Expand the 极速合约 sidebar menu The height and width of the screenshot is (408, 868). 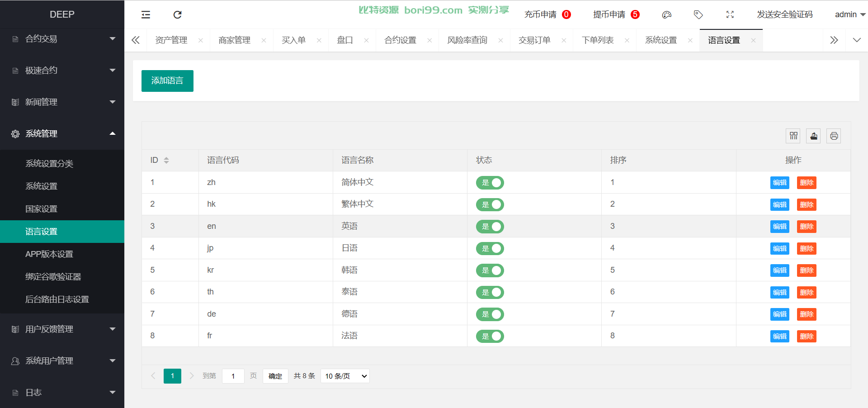(x=62, y=71)
